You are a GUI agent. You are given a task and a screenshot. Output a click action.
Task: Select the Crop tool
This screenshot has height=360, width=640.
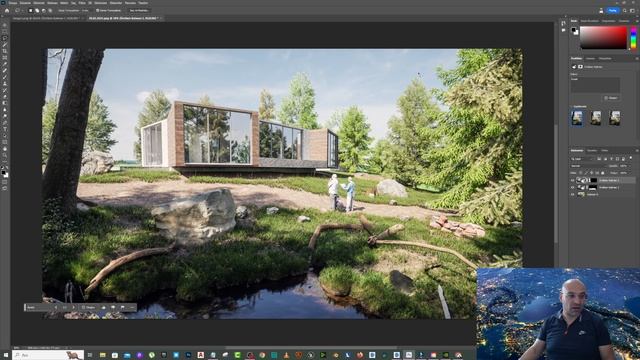pos(5,51)
